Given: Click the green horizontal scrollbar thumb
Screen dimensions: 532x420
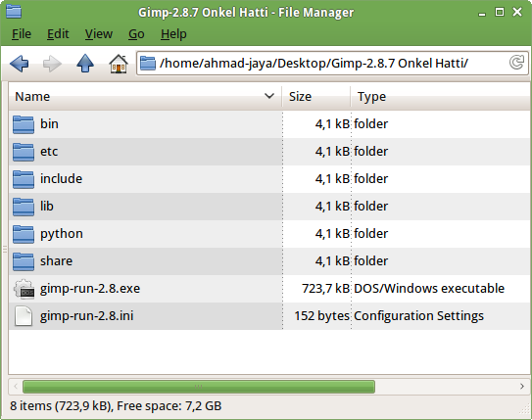Looking at the screenshot, I should coord(199,387).
